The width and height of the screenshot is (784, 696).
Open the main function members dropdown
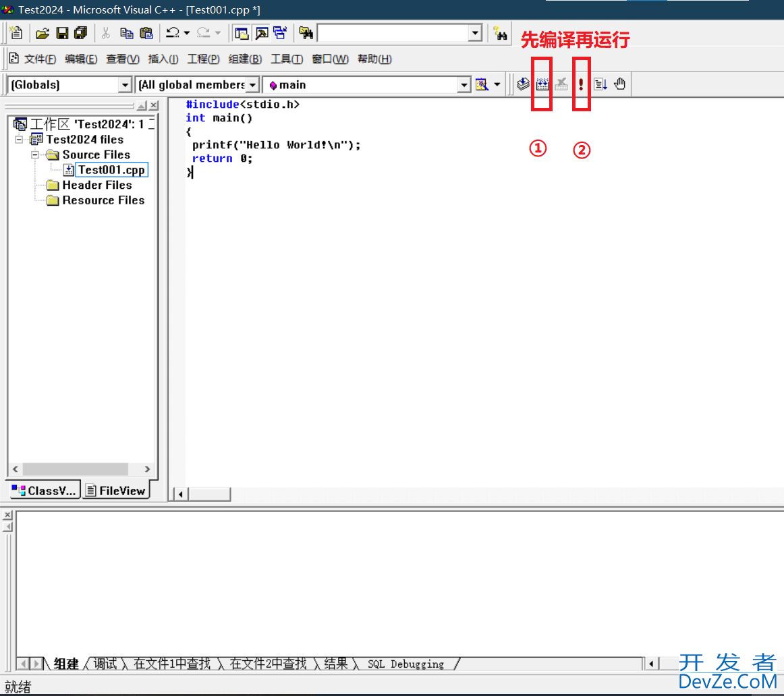464,85
